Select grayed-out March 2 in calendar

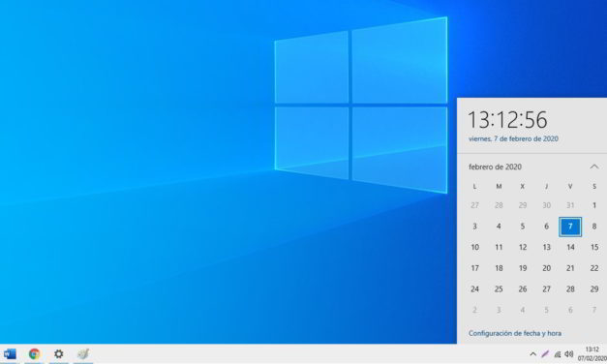(x=474, y=310)
